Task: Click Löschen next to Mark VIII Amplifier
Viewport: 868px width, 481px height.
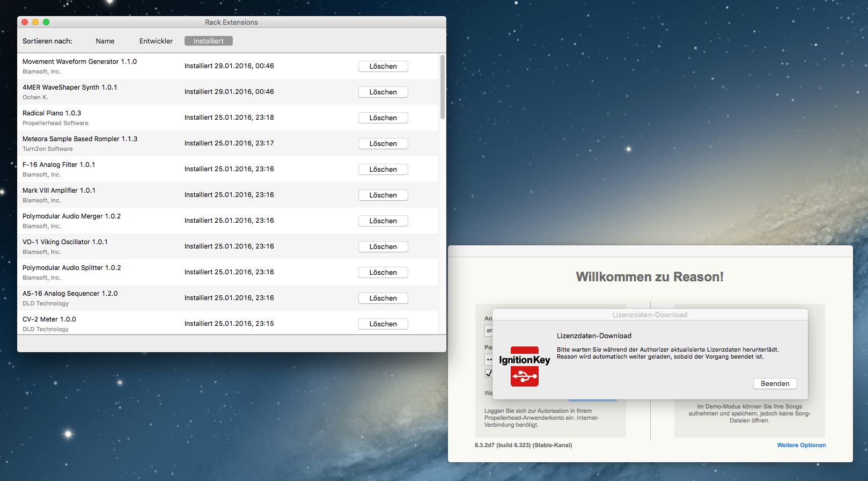Action: [383, 195]
